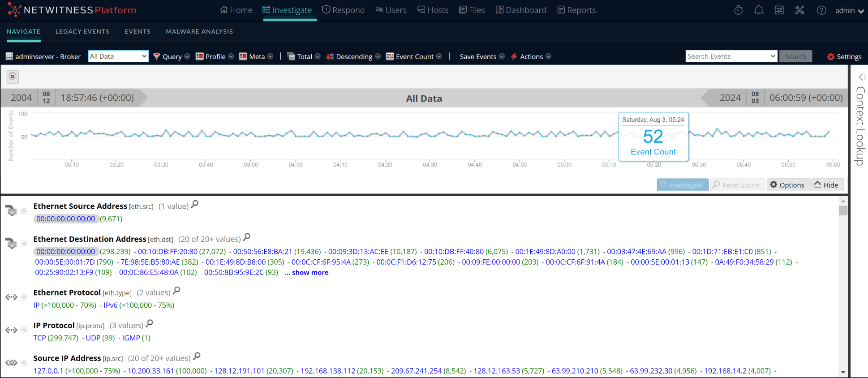Image resolution: width=868 pixels, height=378 pixels.
Task: Collapse the Context Lookup side panel
Action: coord(861,77)
